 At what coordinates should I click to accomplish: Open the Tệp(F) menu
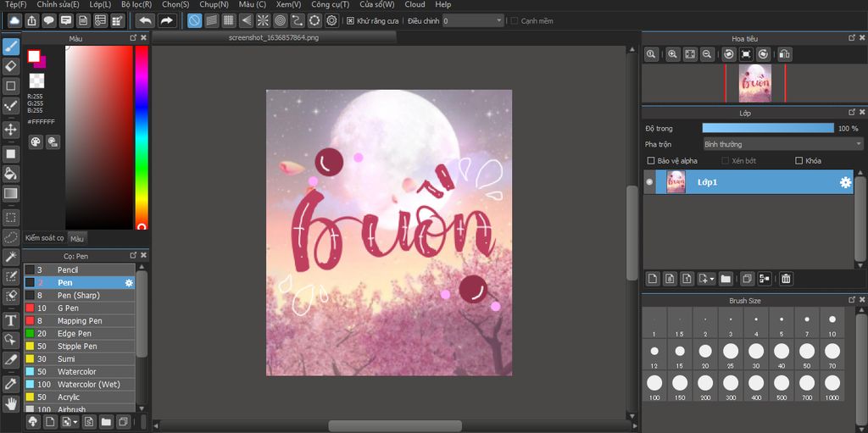[x=15, y=4]
